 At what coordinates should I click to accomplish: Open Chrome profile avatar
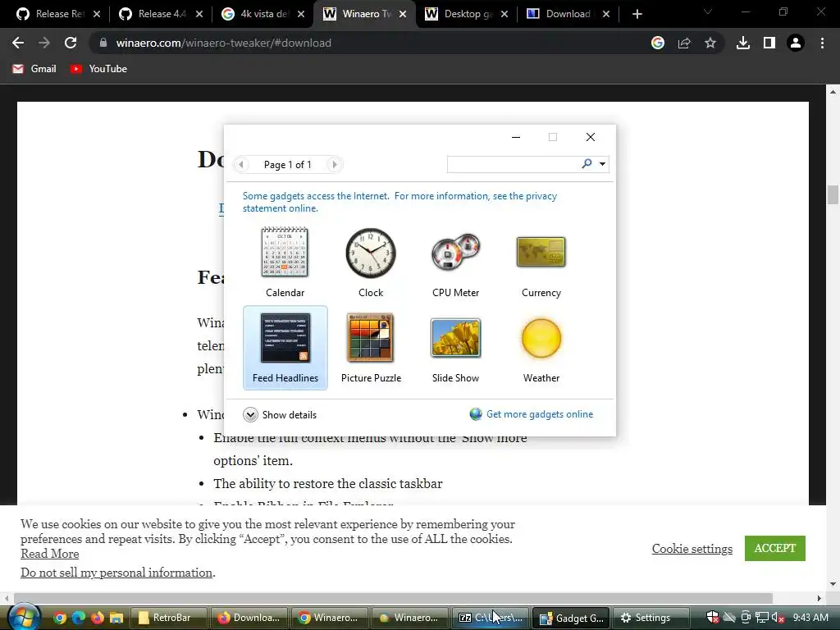pyautogui.click(x=796, y=43)
